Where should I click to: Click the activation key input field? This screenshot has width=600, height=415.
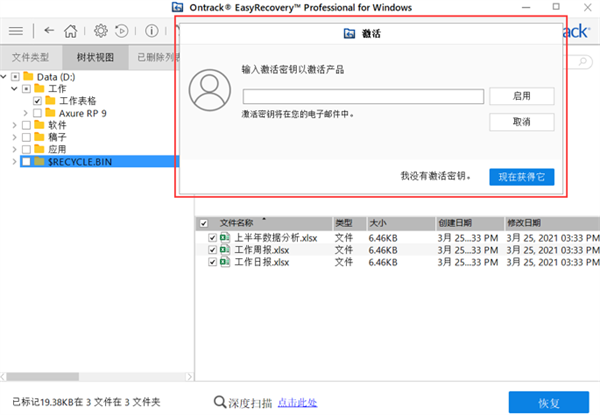point(363,96)
